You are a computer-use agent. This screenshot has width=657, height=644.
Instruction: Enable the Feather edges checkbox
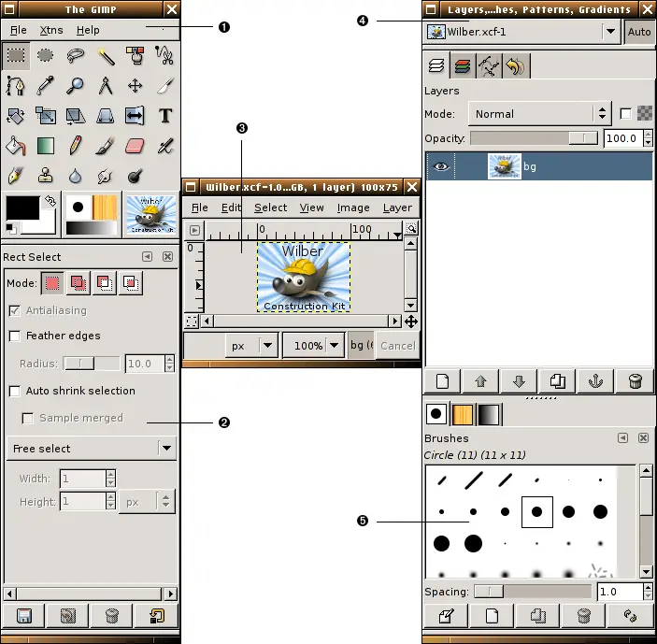(x=14, y=336)
